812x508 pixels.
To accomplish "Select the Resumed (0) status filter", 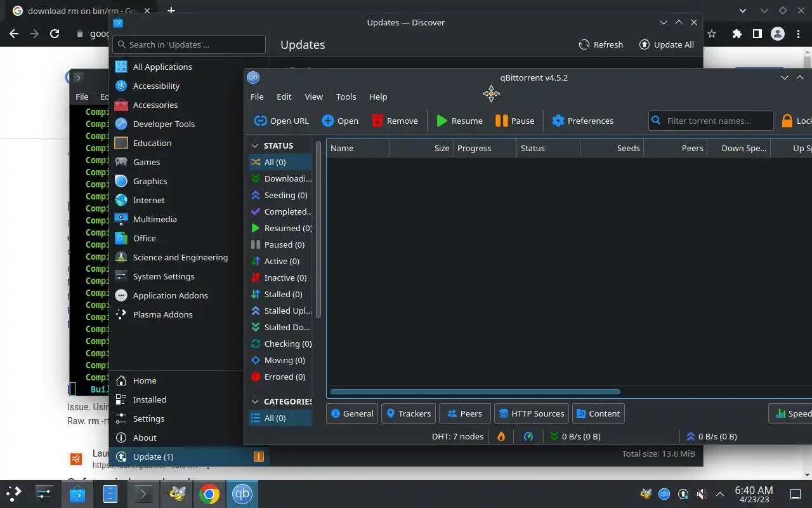I will pos(280,228).
